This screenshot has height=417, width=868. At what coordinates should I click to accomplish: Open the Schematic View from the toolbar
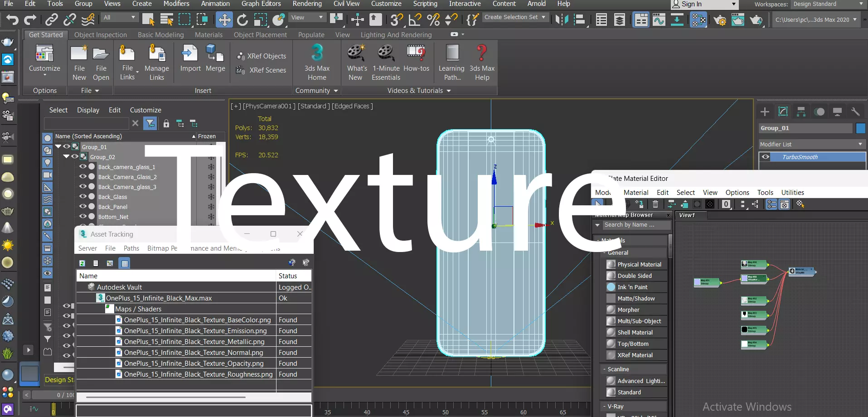[698, 19]
